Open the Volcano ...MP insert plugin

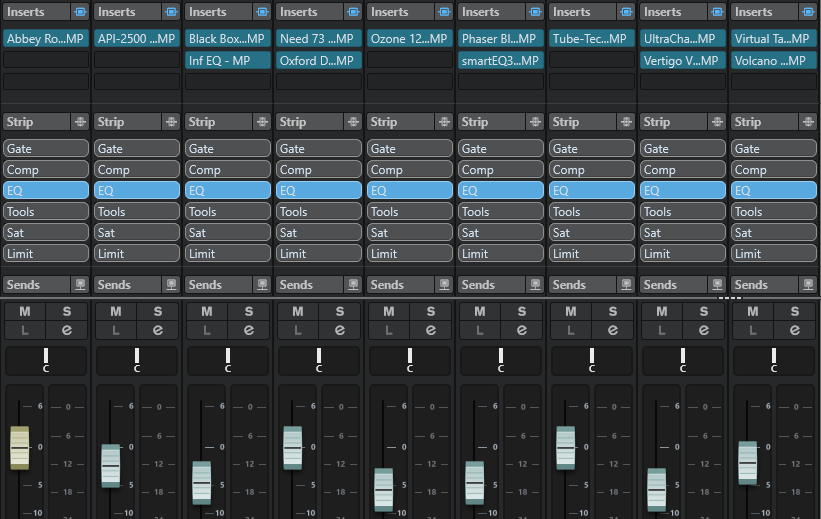pos(774,60)
